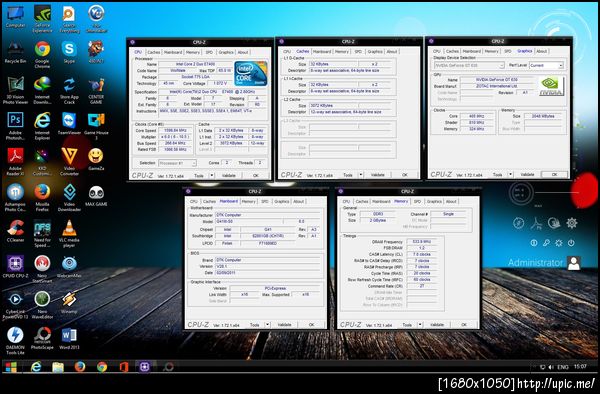Select Caches tab in Memory window
Screen dimensions: 600x394
(362, 201)
